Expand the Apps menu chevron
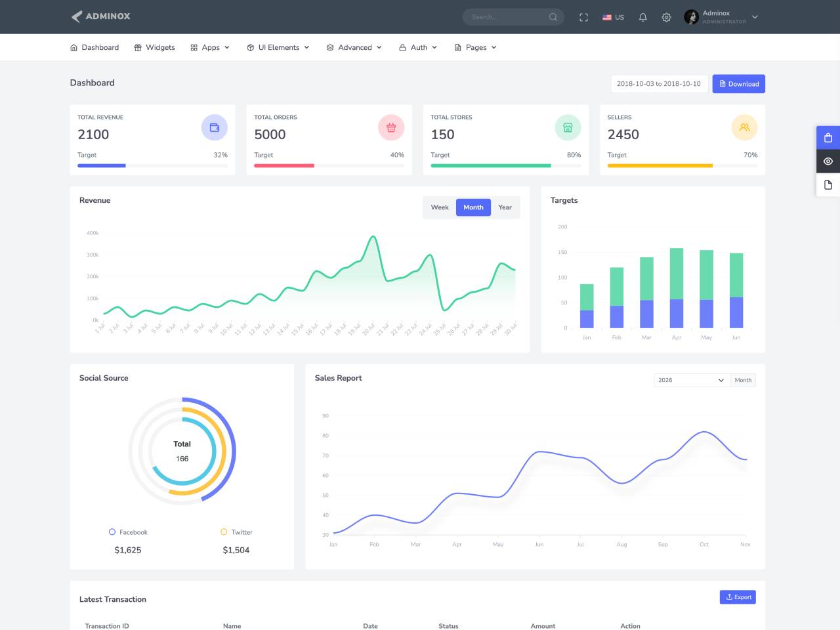This screenshot has height=630, width=840. [227, 47]
